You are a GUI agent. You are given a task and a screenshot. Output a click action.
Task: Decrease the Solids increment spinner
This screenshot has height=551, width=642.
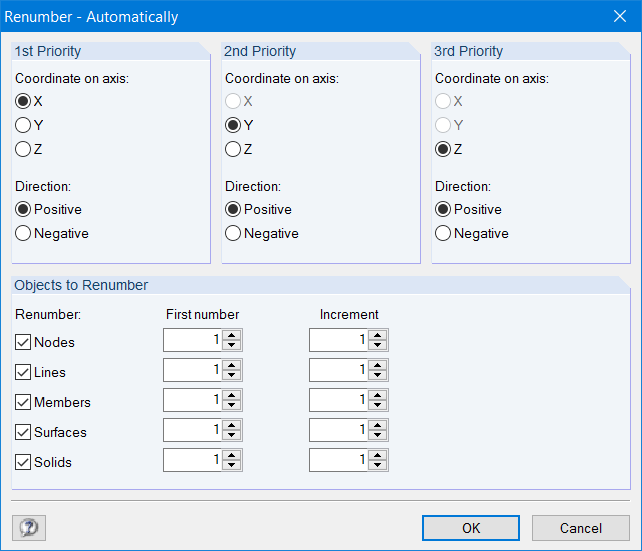click(x=378, y=466)
